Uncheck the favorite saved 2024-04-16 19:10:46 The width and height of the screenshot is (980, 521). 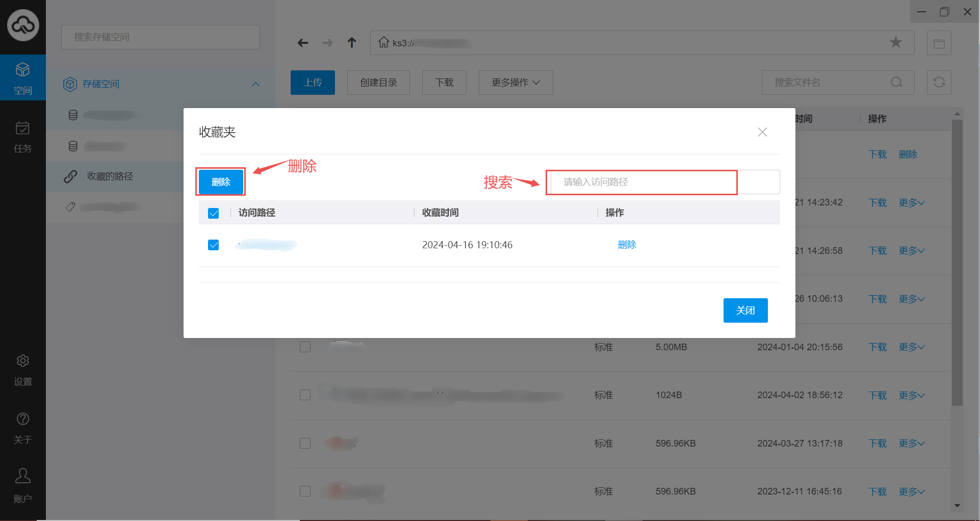[x=214, y=245]
